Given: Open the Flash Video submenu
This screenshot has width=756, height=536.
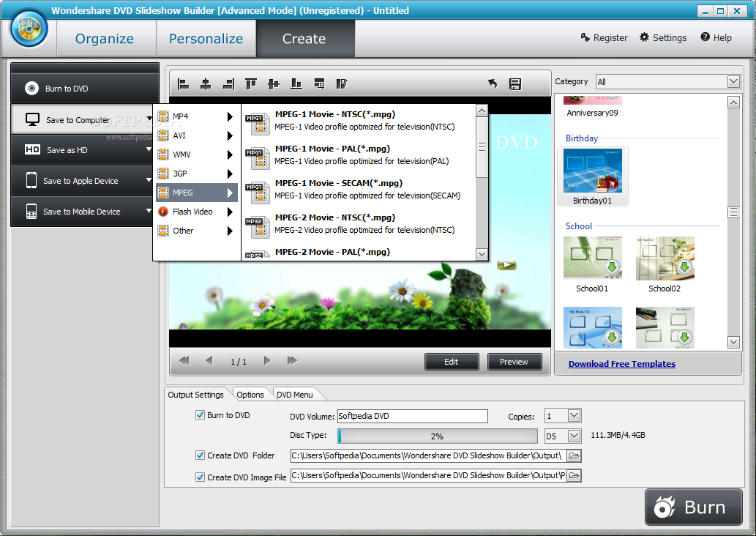Looking at the screenshot, I should 196,212.
